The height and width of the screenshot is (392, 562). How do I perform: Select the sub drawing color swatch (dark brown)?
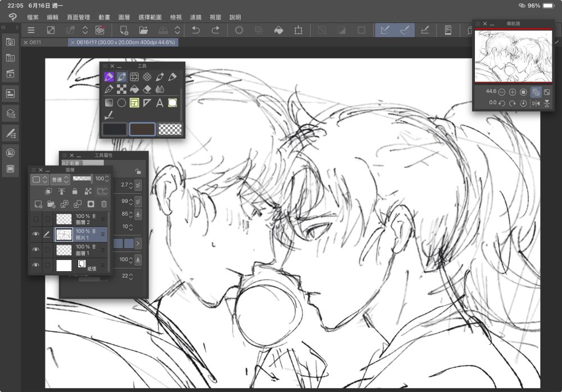click(x=142, y=129)
